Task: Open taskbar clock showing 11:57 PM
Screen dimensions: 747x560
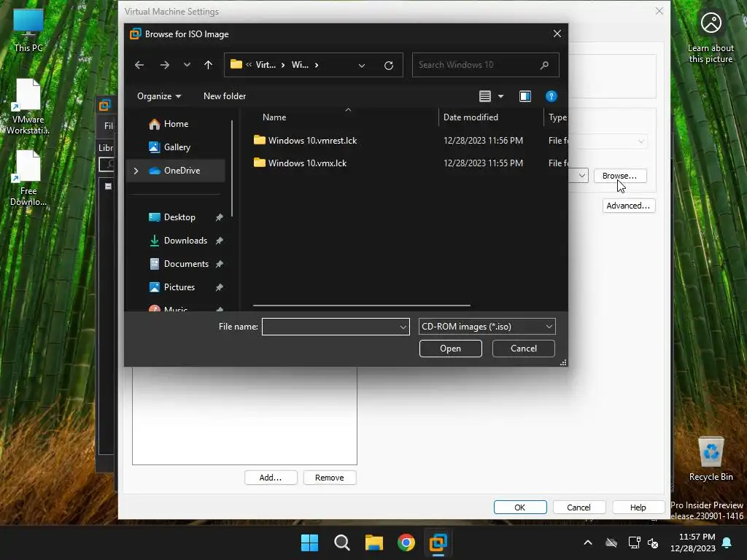Action: pyautogui.click(x=693, y=542)
